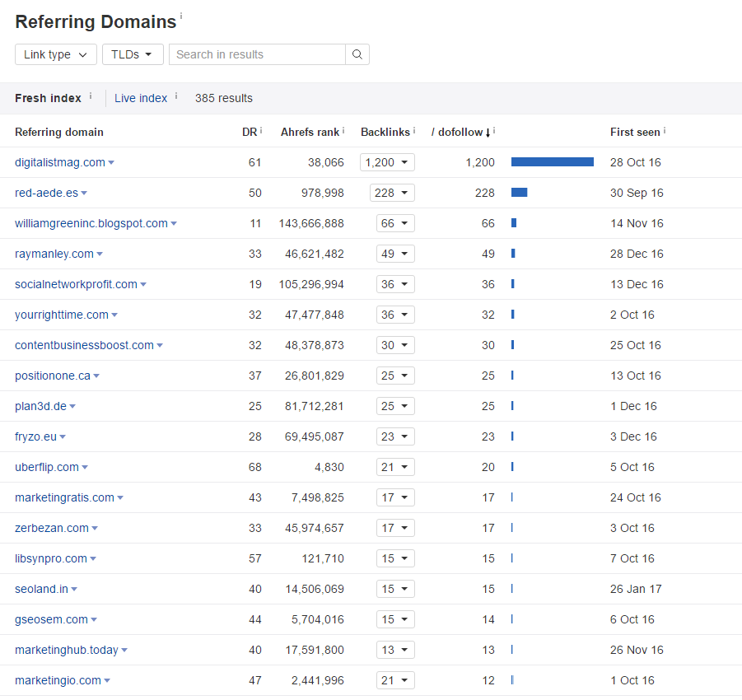Open the marketinghub.today domain link
Screen dimensions: 742x700
(x=67, y=650)
